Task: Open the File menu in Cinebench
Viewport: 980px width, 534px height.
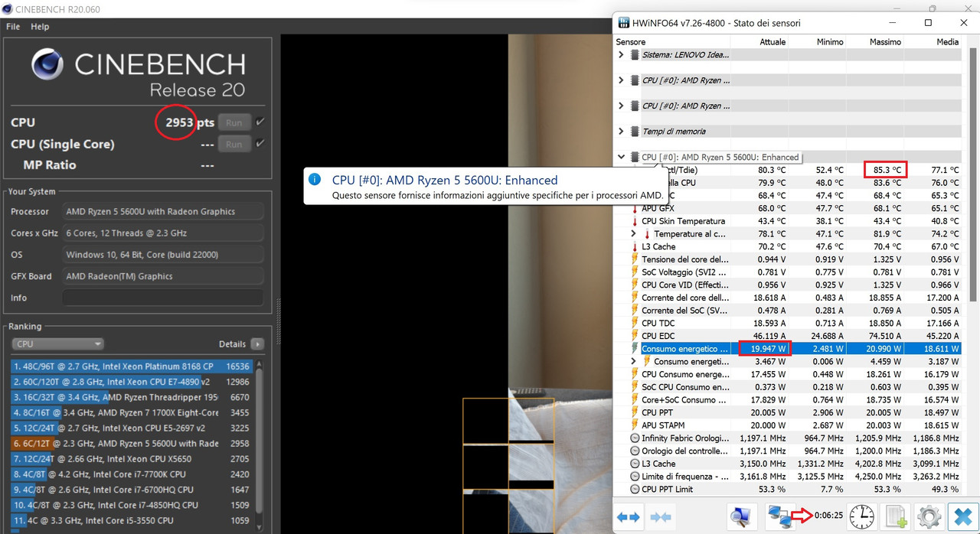Action: click(x=13, y=27)
